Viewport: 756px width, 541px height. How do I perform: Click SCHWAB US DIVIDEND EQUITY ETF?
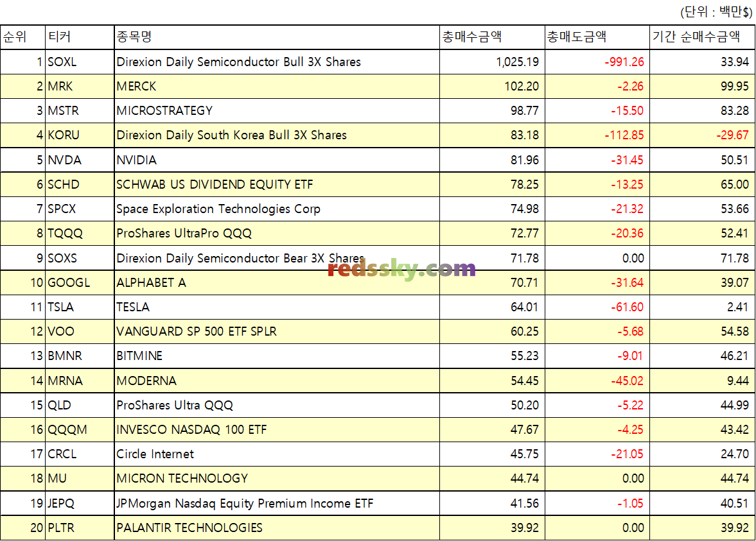(x=215, y=185)
